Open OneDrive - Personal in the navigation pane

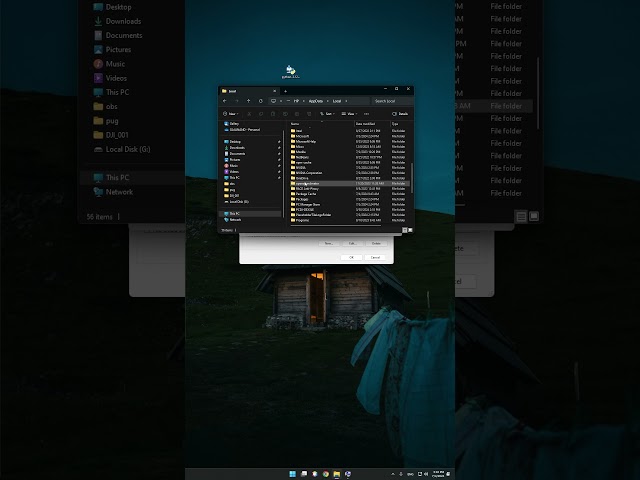[x=242, y=129]
